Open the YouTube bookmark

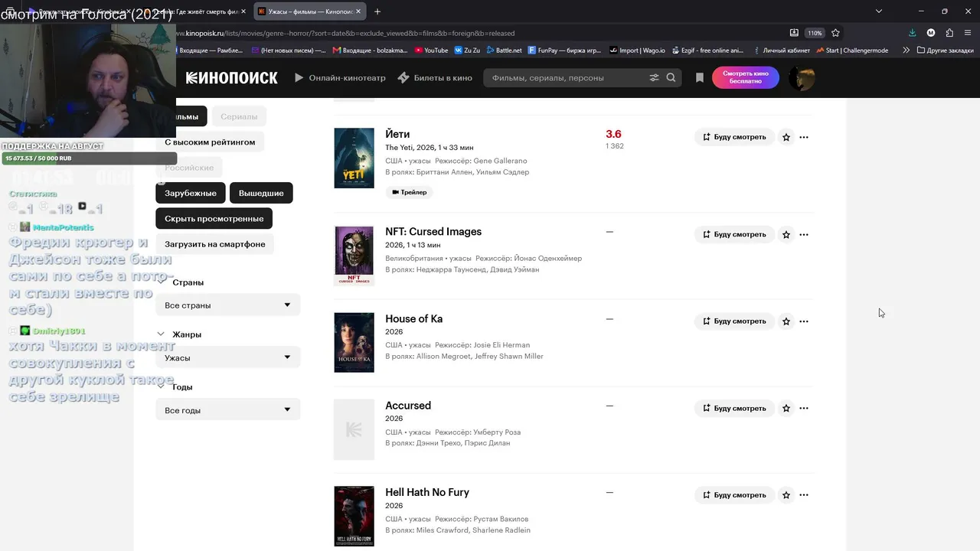431,51
